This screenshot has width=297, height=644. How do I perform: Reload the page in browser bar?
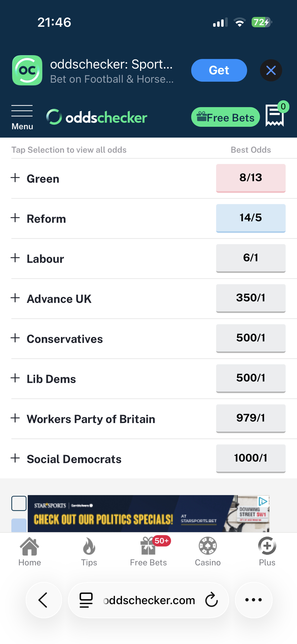pyautogui.click(x=212, y=600)
